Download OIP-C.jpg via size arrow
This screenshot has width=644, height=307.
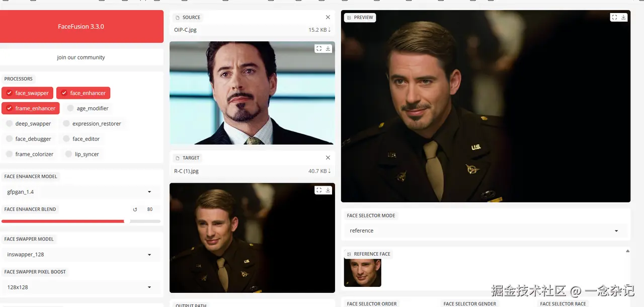tap(320, 30)
